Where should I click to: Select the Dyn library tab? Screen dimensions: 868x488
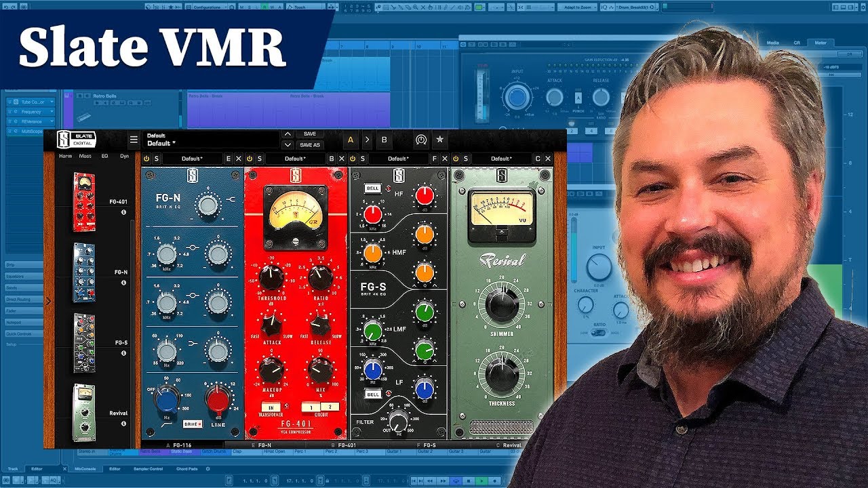124,156
